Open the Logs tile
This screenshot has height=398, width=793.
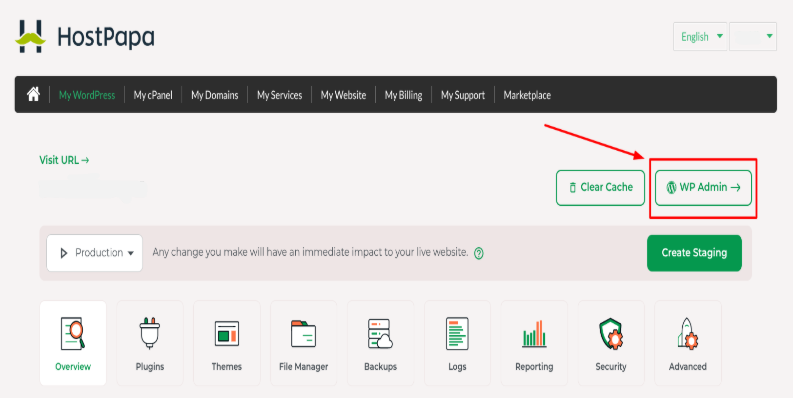457,343
